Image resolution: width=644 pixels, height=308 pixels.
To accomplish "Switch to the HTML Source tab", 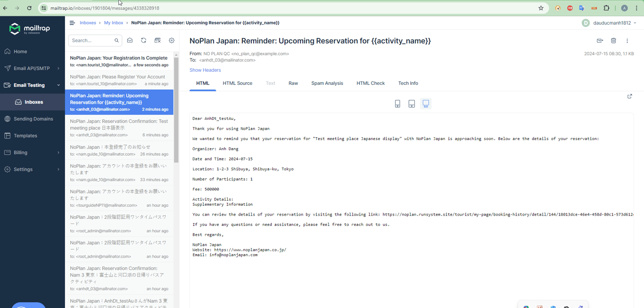I will pos(237,83).
